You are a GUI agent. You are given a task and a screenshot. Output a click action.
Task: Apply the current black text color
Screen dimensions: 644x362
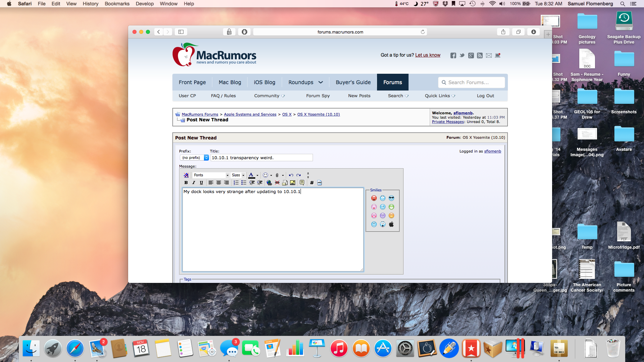tap(251, 175)
